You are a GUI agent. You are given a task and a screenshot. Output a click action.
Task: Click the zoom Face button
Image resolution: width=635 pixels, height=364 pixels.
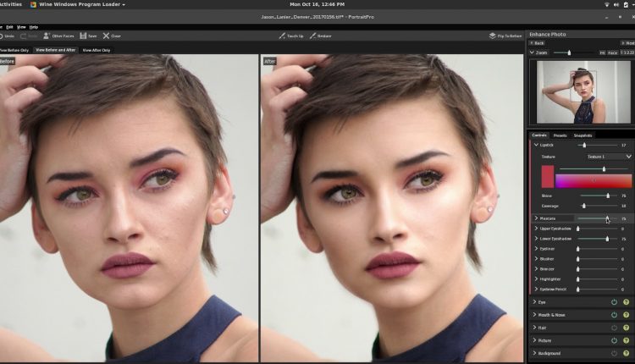(613, 52)
